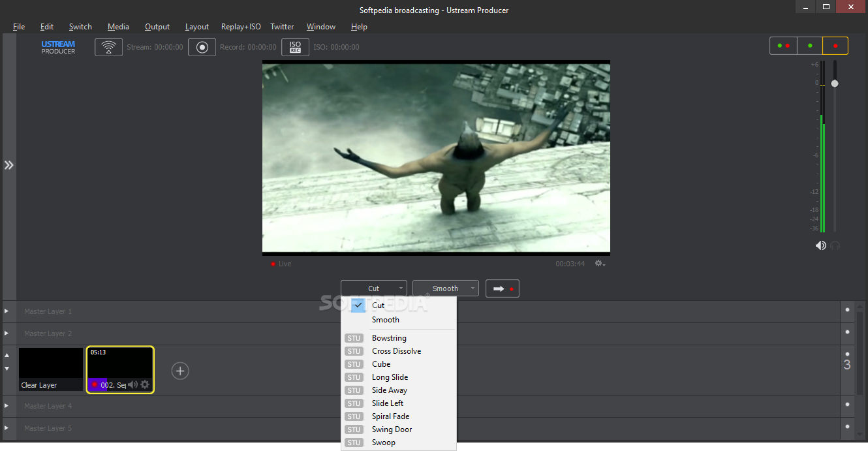Toggle the ISO REC recording button
The image size is (868, 451).
pyautogui.click(x=295, y=47)
